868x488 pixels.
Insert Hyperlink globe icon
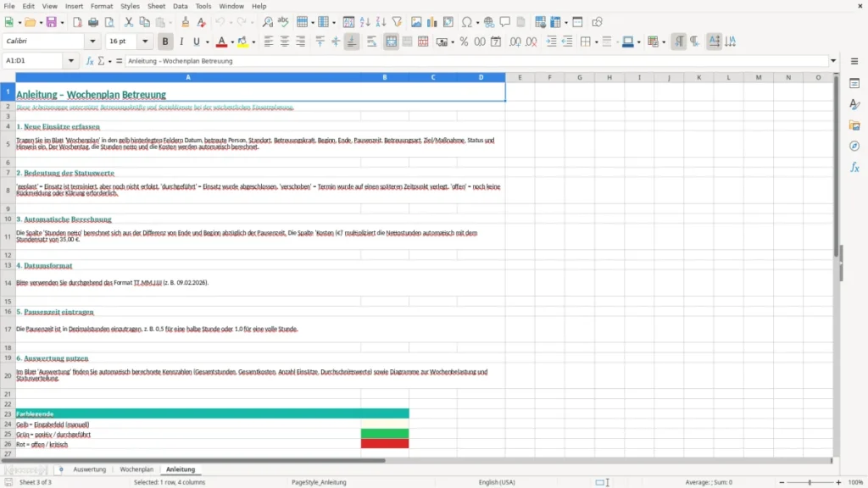(489, 22)
